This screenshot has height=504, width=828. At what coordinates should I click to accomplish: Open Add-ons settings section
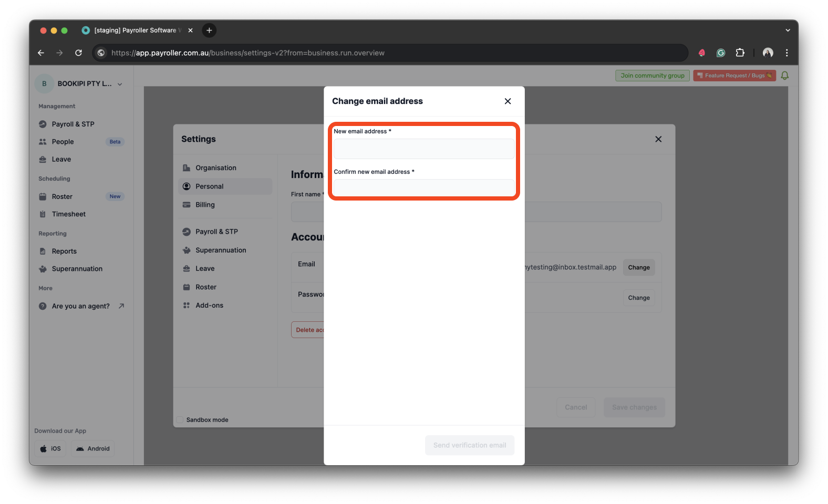pyautogui.click(x=226, y=306)
